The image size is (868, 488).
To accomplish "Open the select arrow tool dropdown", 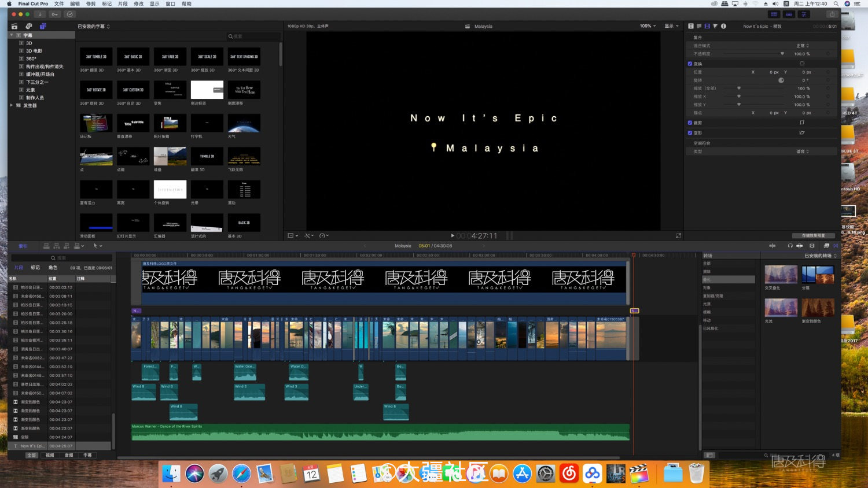I will [x=98, y=246].
